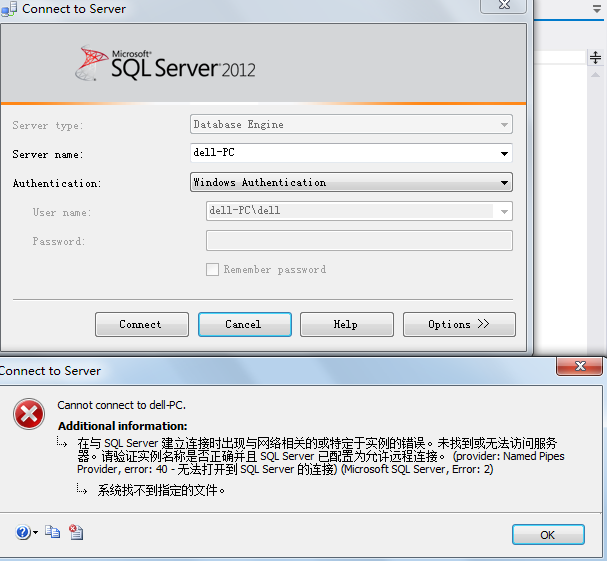Click the Cancel button
This screenshot has height=561, width=607.
[x=245, y=324]
